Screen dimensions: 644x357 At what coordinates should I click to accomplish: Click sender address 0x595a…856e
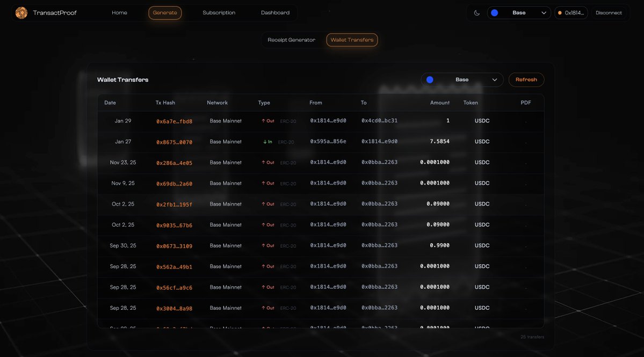328,141
